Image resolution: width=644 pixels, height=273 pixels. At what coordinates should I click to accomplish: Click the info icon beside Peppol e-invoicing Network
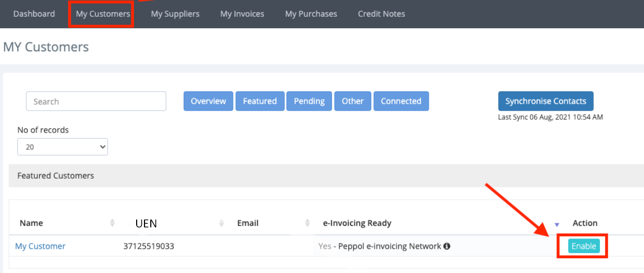click(447, 246)
